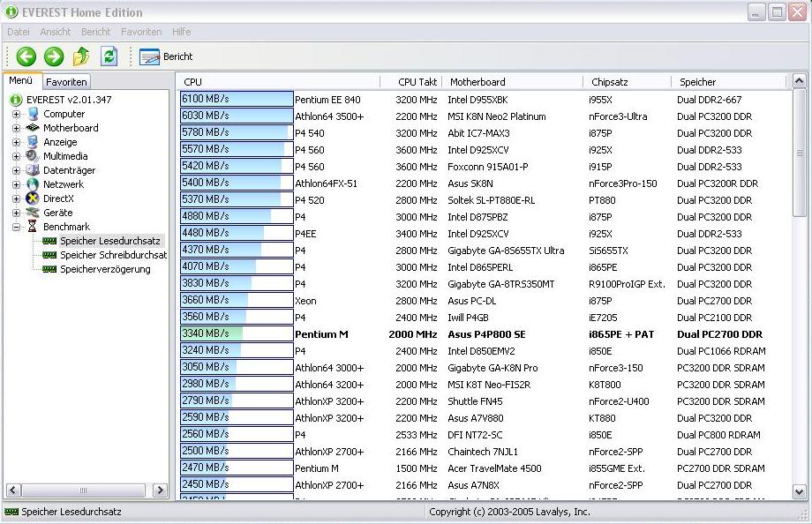This screenshot has width=812, height=524.
Task: Sort by the Motherboard column header
Action: click(513, 82)
